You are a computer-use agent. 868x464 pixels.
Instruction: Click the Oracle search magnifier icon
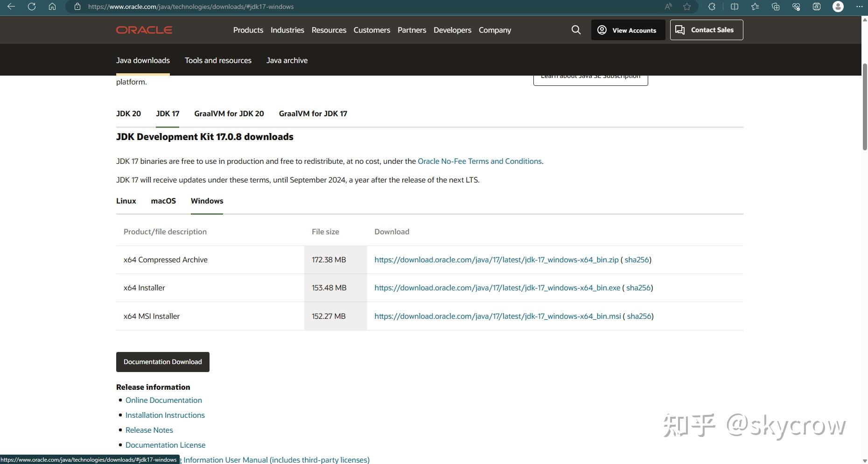[x=576, y=30]
